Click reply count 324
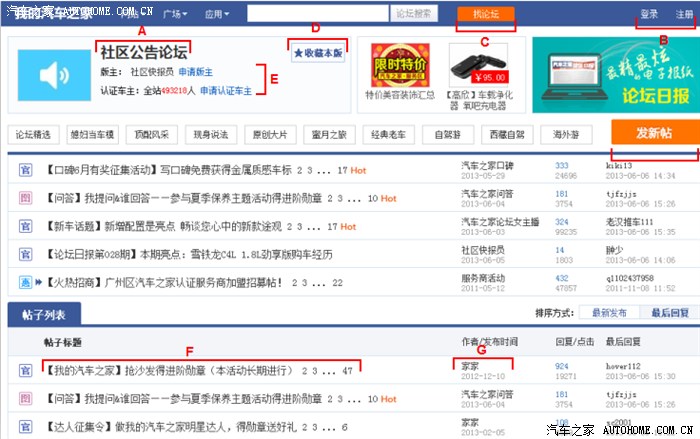 pos(562,222)
